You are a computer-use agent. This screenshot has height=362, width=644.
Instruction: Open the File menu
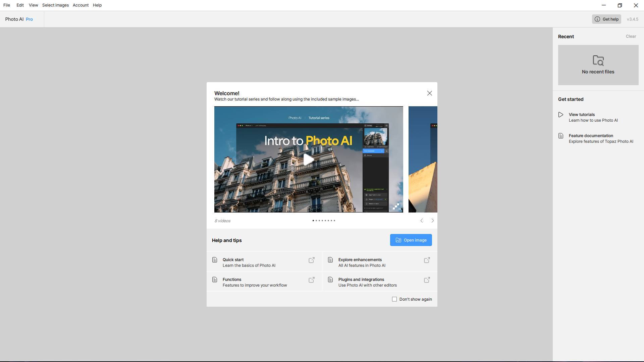[x=7, y=5]
